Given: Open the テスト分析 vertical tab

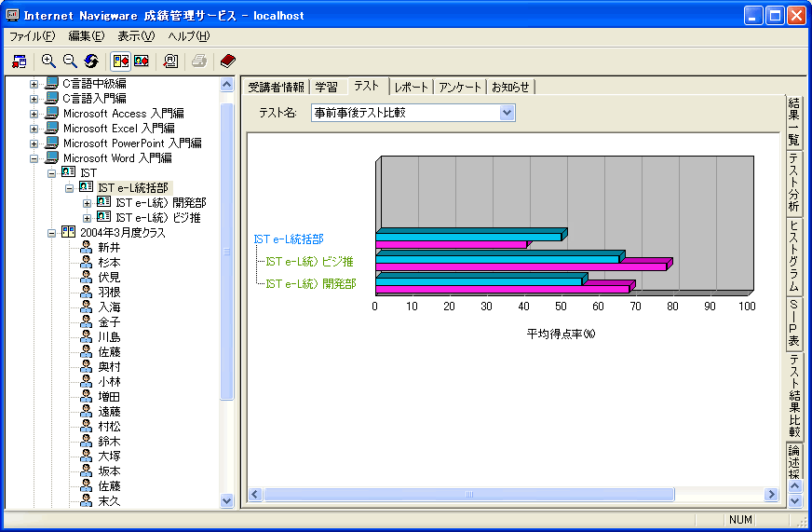Looking at the screenshot, I should tap(794, 183).
